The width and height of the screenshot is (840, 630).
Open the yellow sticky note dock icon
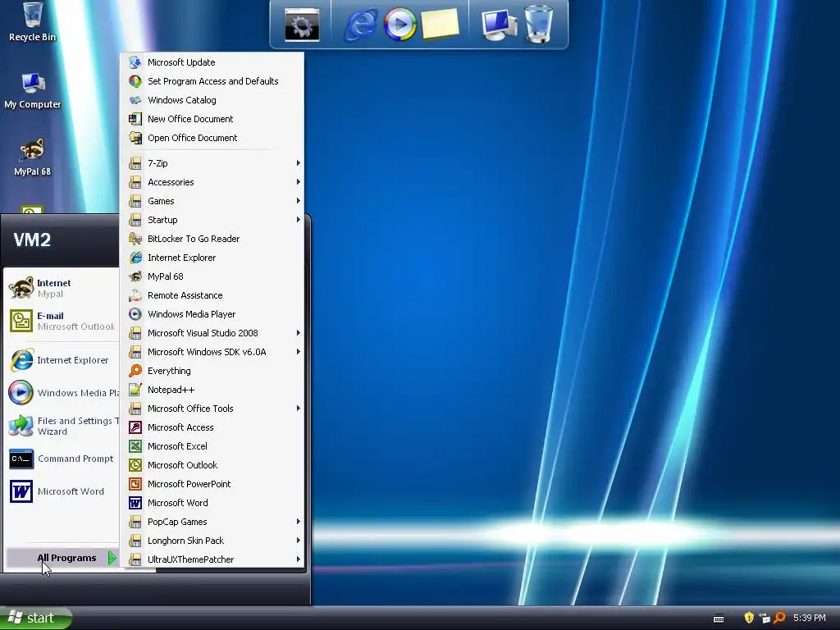(x=441, y=24)
